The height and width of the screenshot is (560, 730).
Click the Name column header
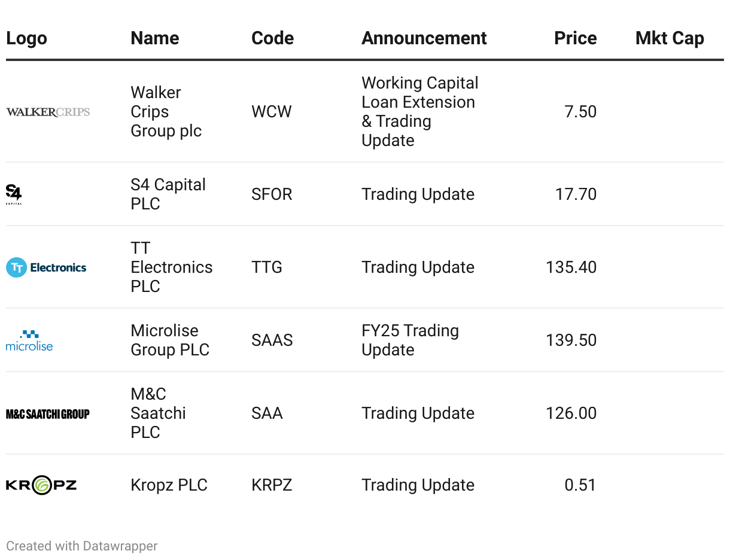pyautogui.click(x=155, y=38)
